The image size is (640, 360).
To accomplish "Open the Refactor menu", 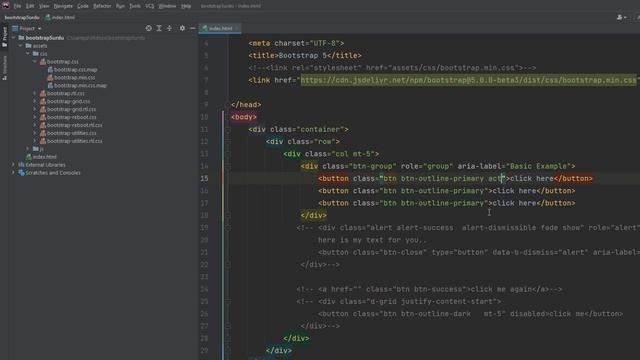I will pyautogui.click(x=102, y=6).
